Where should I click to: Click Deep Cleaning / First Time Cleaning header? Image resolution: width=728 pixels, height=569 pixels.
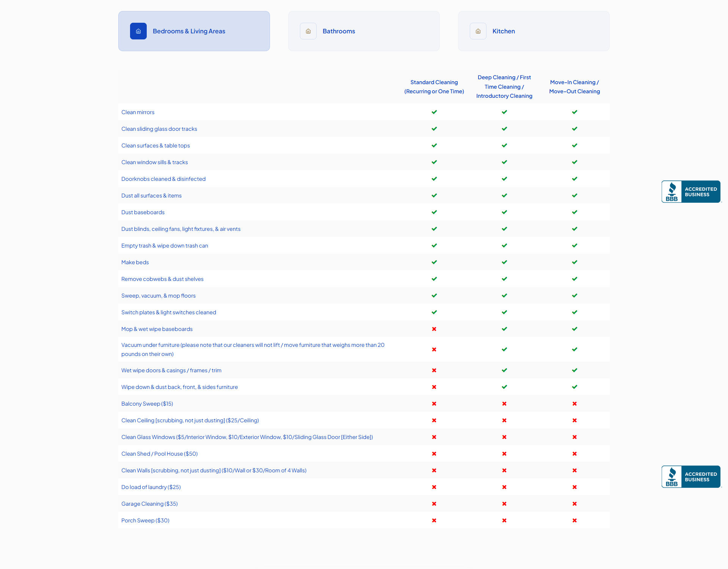[504, 87]
